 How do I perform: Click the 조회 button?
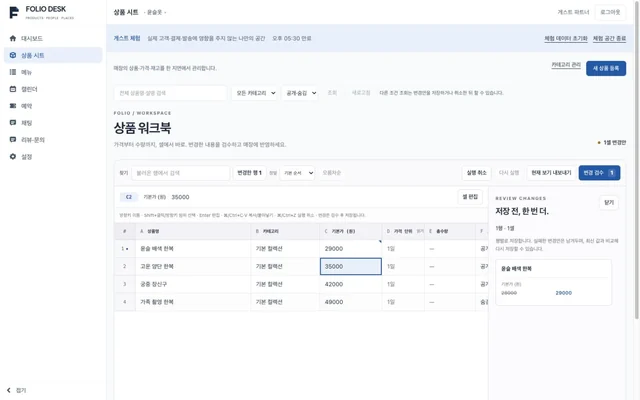click(332, 93)
